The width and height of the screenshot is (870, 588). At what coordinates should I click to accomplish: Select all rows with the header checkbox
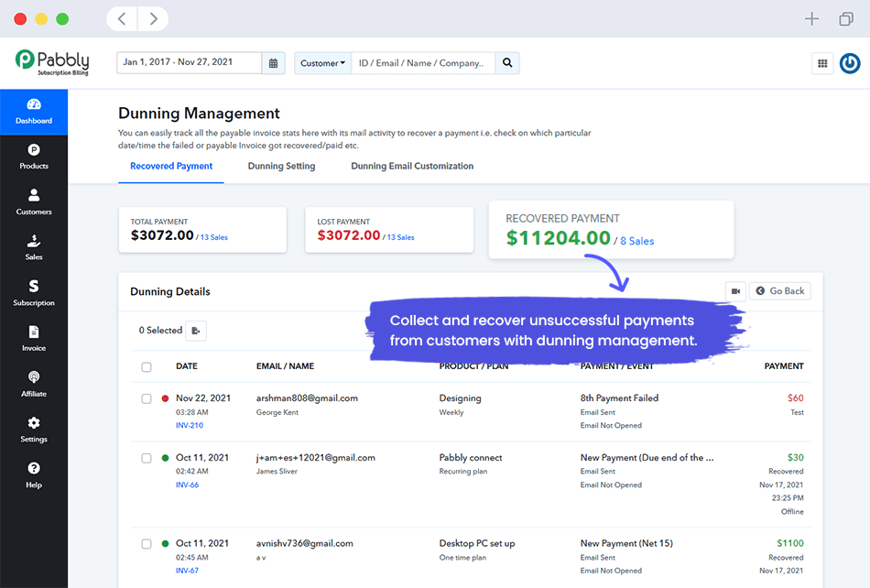145,366
